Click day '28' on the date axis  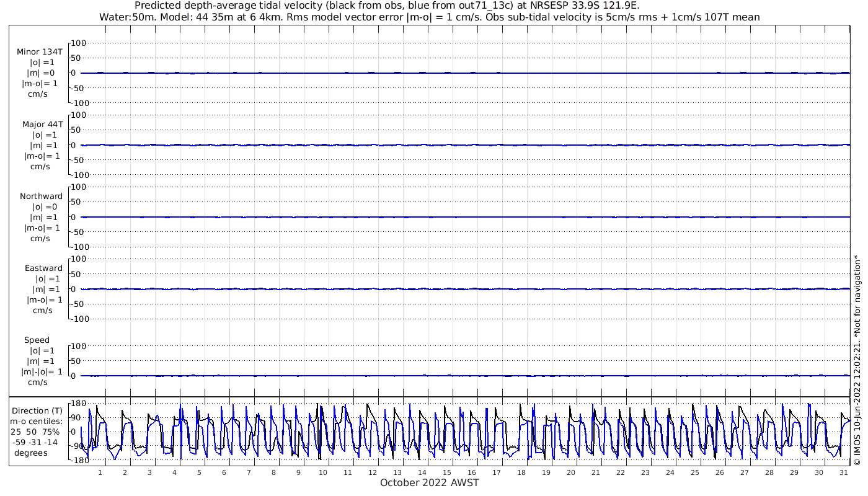tap(769, 472)
